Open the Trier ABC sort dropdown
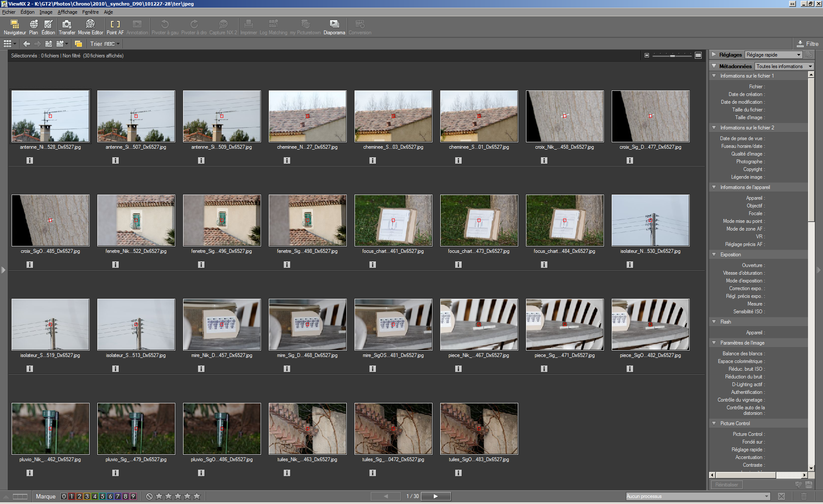Image resolution: width=823 pixels, height=504 pixels. 105,44
